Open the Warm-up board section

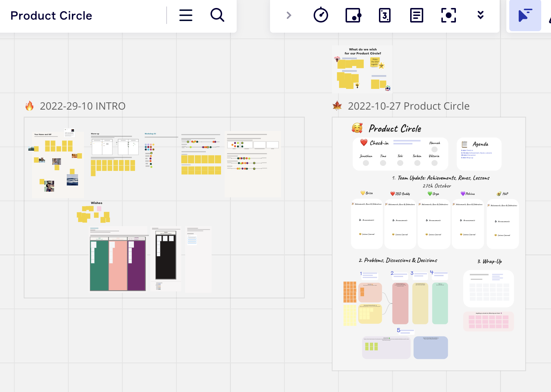pyautogui.click(x=115, y=155)
